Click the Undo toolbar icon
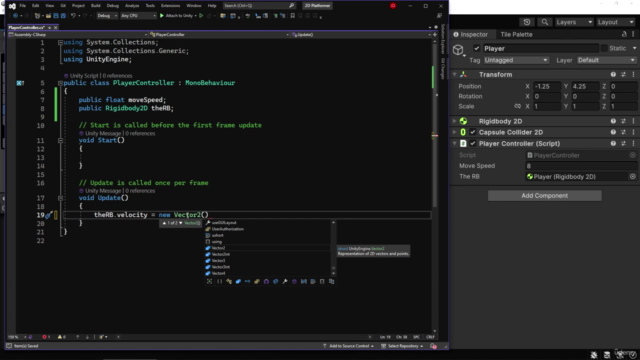Screen dimensions: 640x360 point(73,16)
